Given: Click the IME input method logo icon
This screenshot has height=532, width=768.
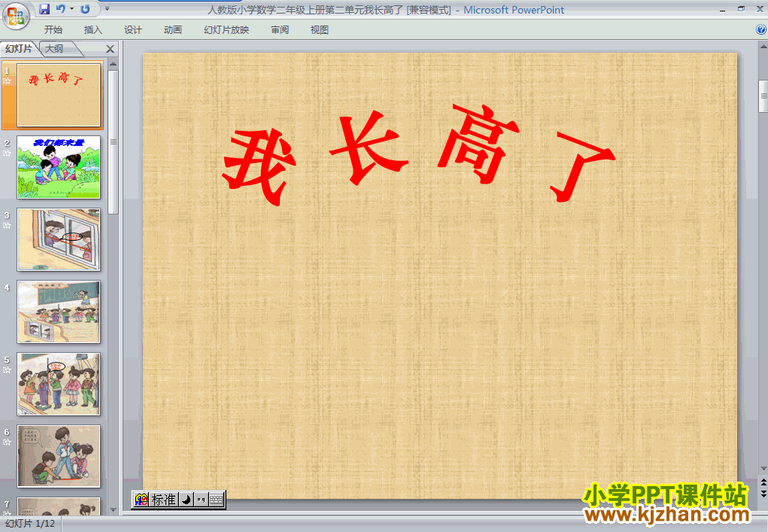Looking at the screenshot, I should pyautogui.click(x=141, y=500).
